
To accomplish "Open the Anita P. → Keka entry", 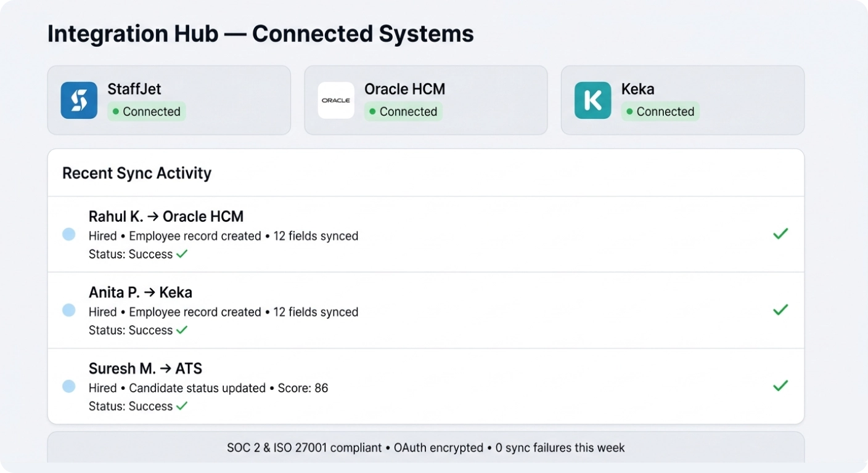I will tap(141, 293).
